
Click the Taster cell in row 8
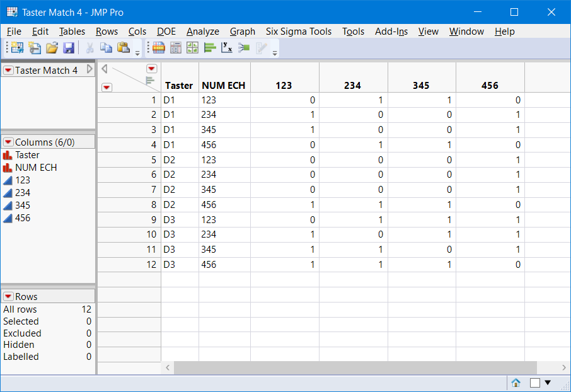[179, 205]
